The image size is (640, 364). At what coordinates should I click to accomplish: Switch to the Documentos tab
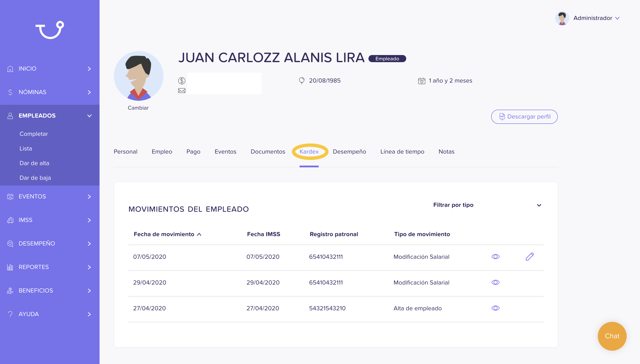268,152
